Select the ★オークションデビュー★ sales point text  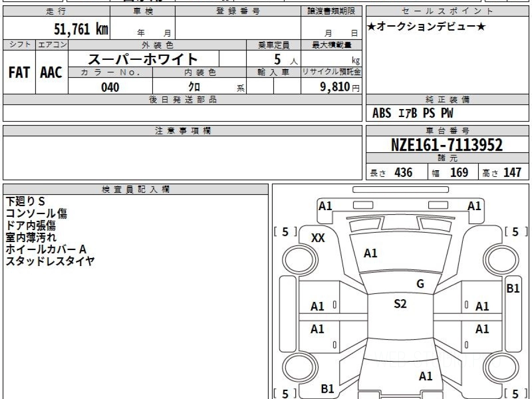click(426, 27)
